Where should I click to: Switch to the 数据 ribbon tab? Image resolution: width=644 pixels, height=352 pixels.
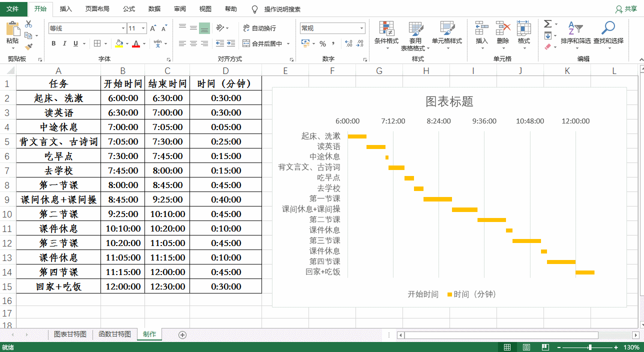[154, 9]
